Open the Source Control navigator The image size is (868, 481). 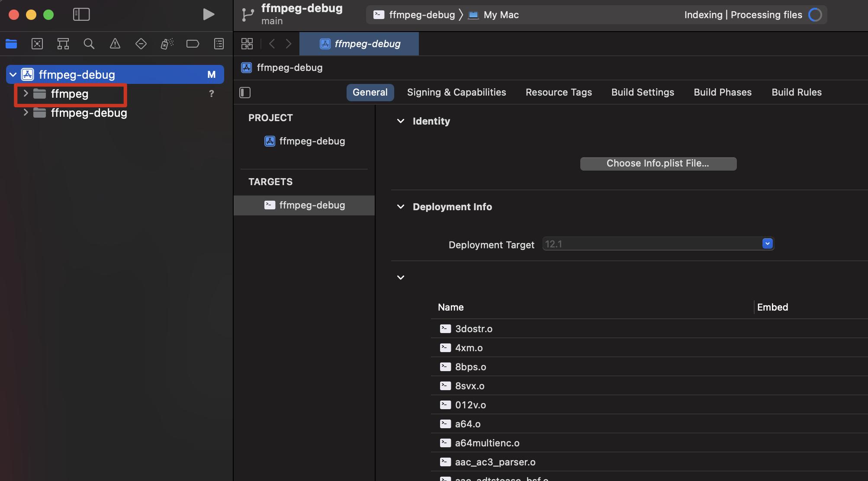[x=37, y=44]
